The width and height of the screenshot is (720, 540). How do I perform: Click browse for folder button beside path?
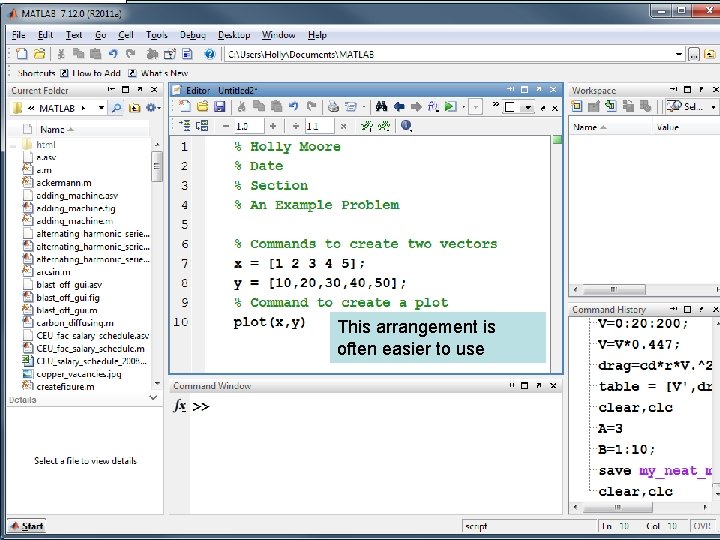694,55
